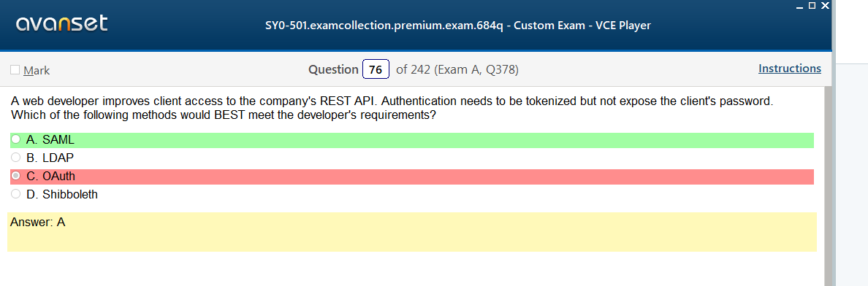Click the avanset logo

[62, 24]
